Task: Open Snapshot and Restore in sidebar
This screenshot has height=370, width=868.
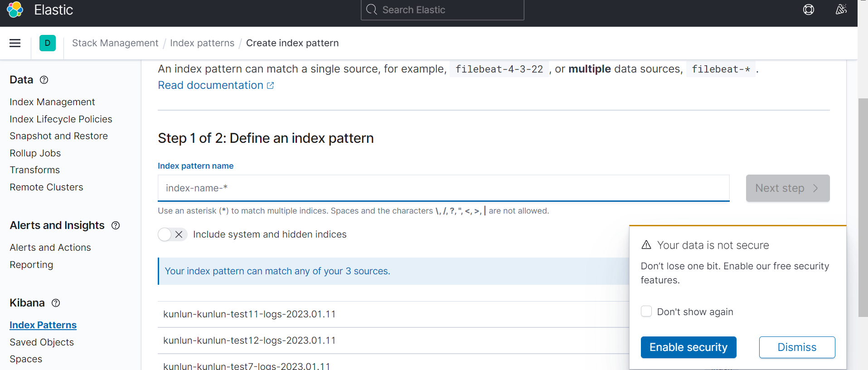Action: [58, 136]
